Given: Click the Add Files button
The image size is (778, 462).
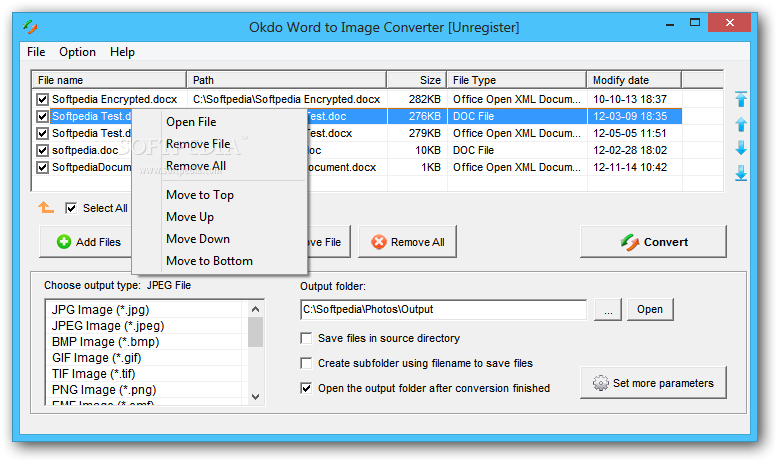Looking at the screenshot, I should (85, 242).
